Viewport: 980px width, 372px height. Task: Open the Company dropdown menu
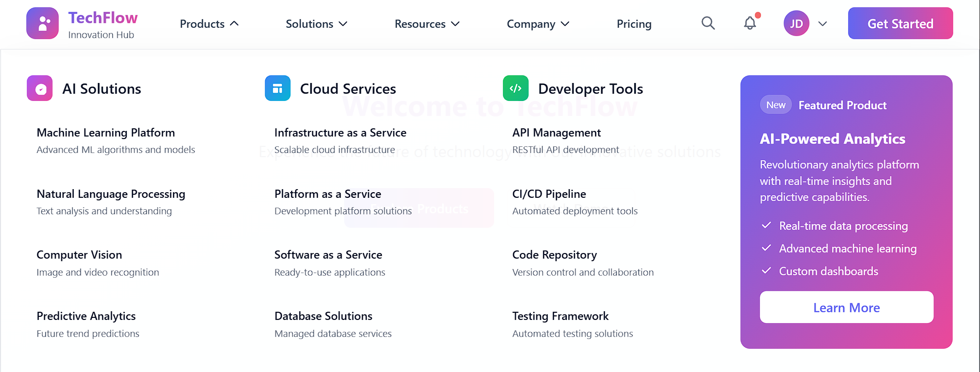tap(538, 24)
